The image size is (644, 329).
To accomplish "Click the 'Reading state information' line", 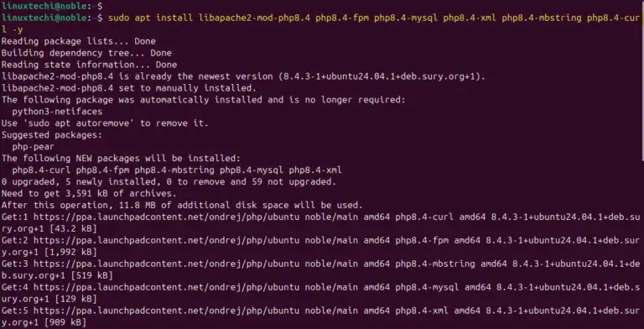I will [89, 65].
